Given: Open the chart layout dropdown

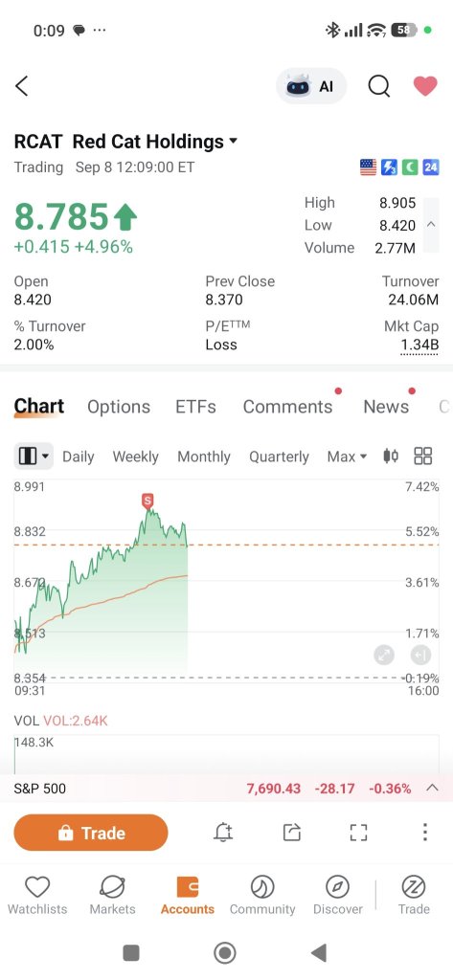Looking at the screenshot, I should 34,457.
